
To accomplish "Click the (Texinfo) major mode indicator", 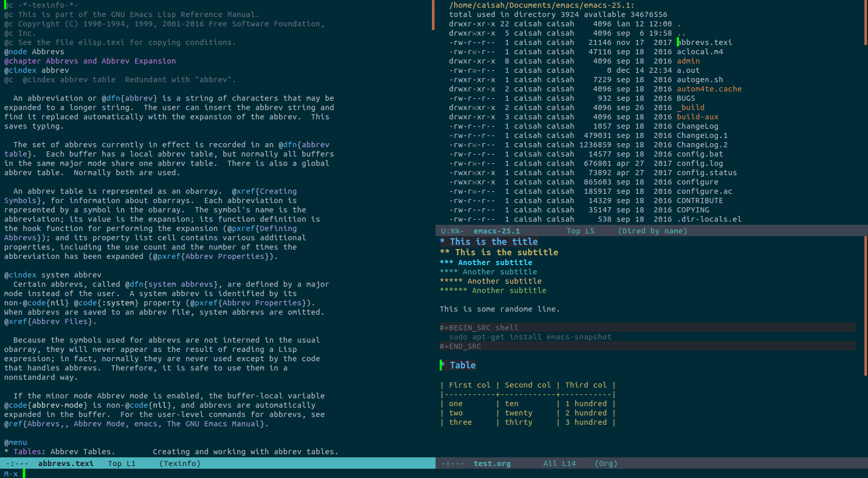I will click(180, 464).
